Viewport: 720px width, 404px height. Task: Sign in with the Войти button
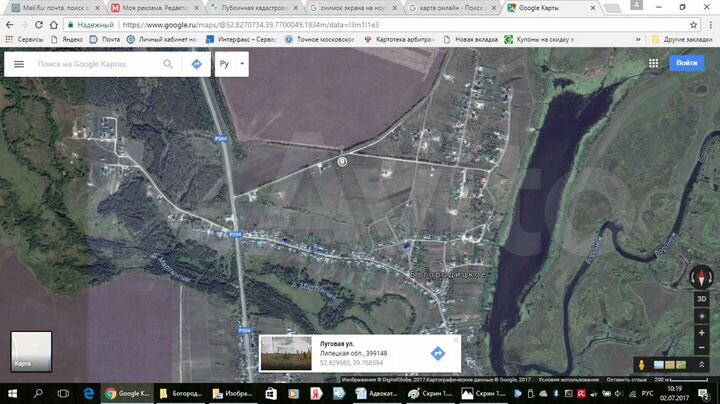click(x=686, y=63)
